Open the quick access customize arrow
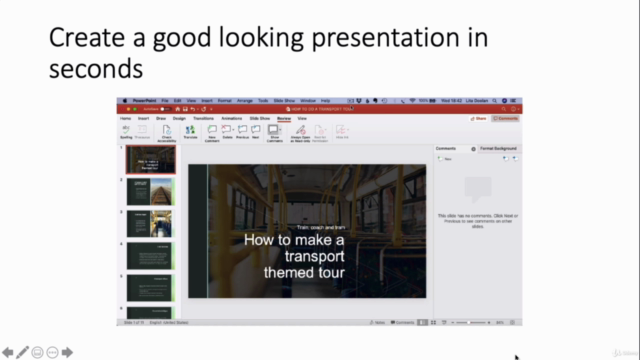This screenshot has width=640, height=360. [211, 109]
